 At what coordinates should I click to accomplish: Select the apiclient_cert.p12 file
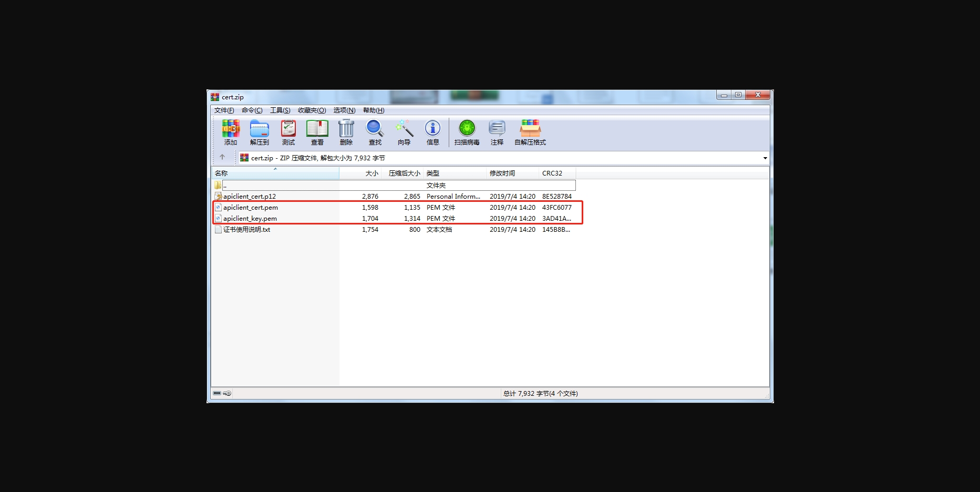250,197
